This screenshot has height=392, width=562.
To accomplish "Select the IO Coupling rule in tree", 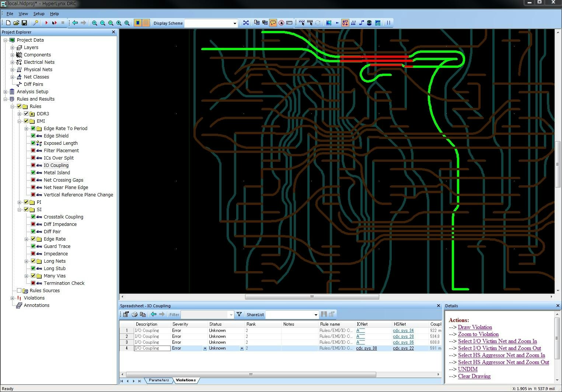I will (56, 165).
